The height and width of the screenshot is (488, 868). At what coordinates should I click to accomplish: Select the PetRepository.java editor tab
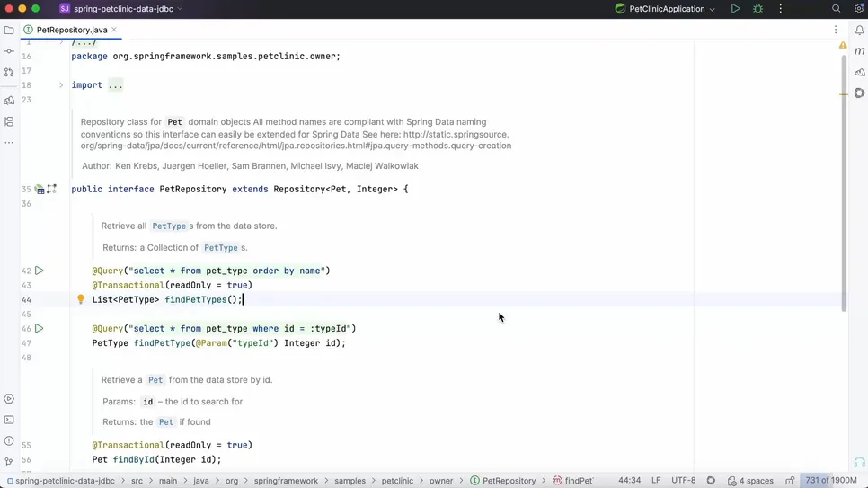coord(71,30)
